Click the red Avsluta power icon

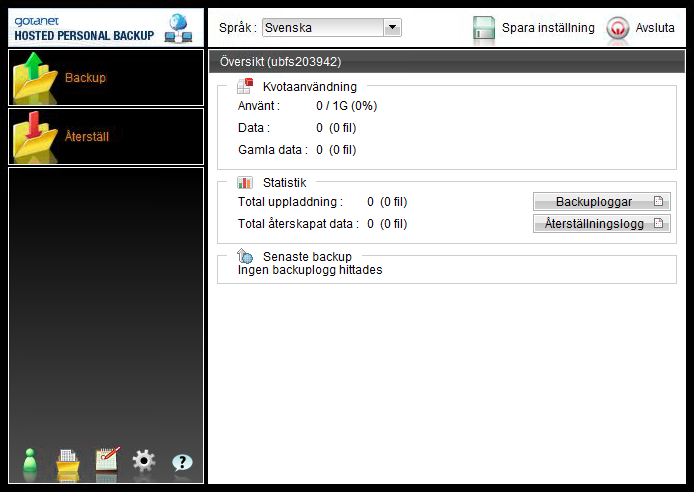(617, 29)
